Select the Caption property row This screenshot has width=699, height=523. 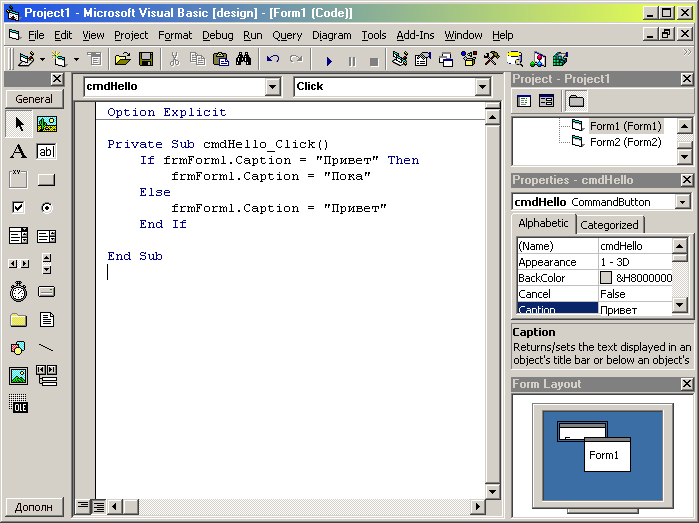tap(595, 309)
